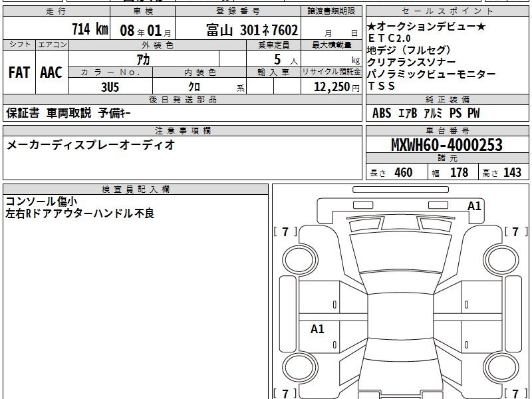Click the ETC2.0 sales point
This screenshot has height=399, width=532.
point(389,38)
